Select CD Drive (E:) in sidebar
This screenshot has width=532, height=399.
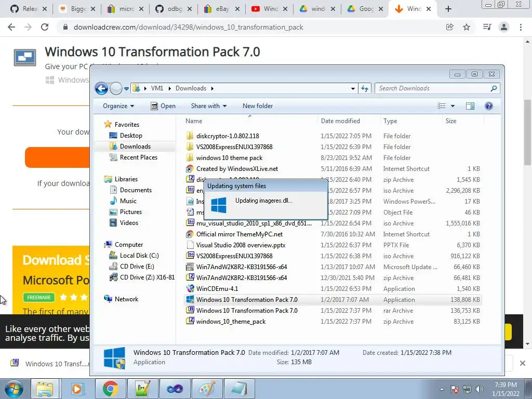click(x=137, y=267)
